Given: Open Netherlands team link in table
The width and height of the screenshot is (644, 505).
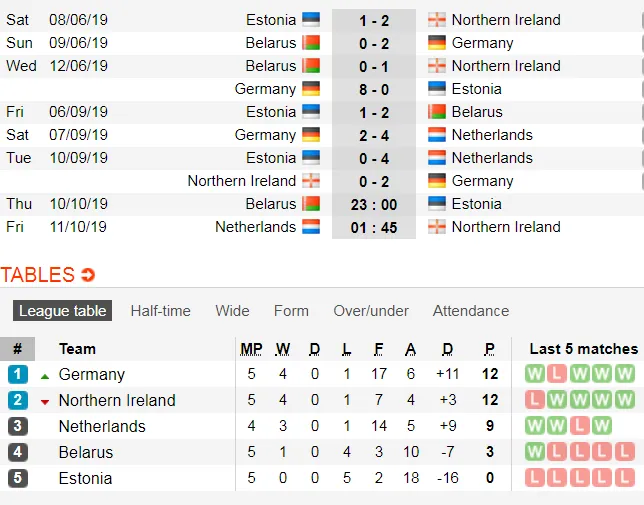Looking at the screenshot, I should (102, 426).
